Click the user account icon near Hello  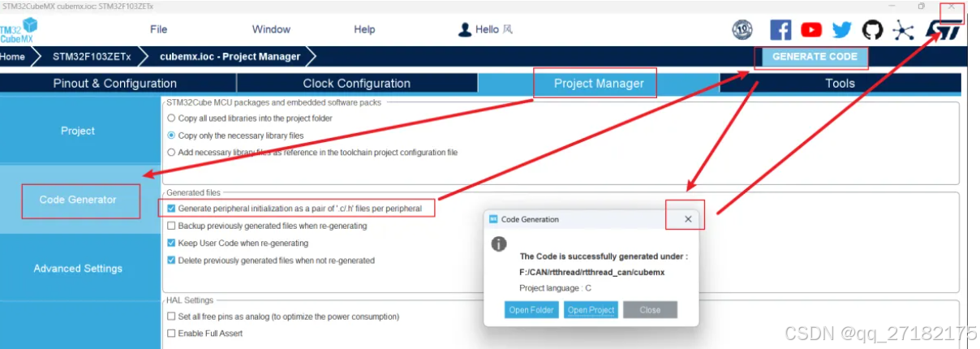point(465,29)
